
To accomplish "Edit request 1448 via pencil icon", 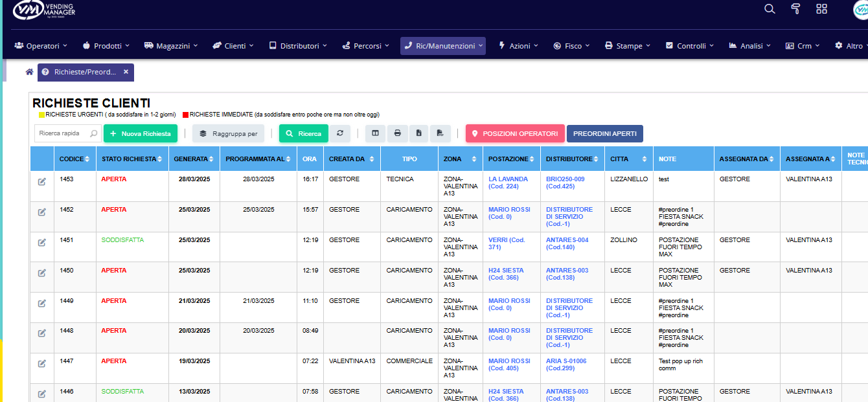I will pyautogui.click(x=42, y=333).
